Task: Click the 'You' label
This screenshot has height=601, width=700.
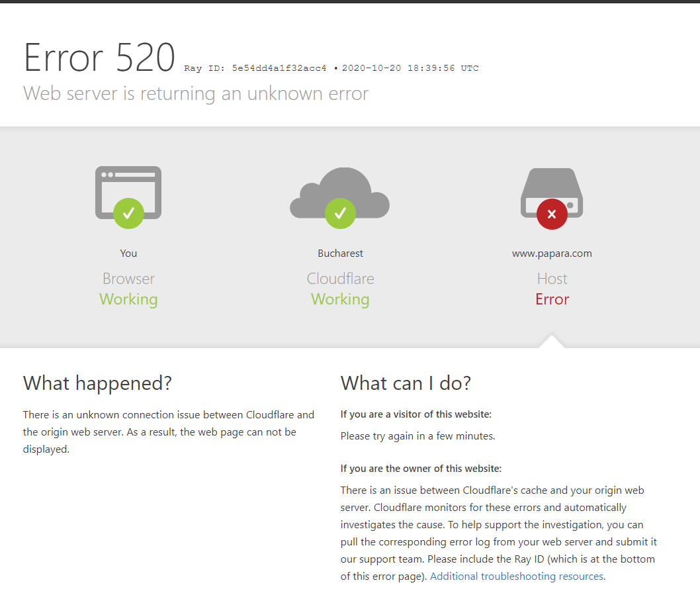Action: pyautogui.click(x=128, y=253)
